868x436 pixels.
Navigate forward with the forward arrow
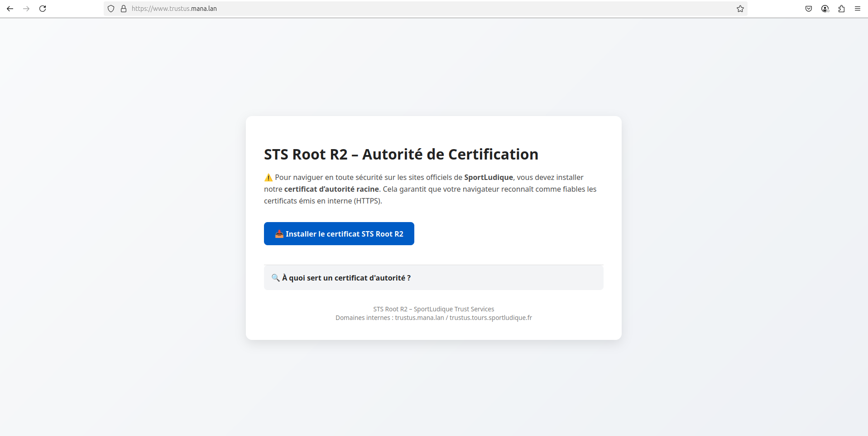click(26, 9)
